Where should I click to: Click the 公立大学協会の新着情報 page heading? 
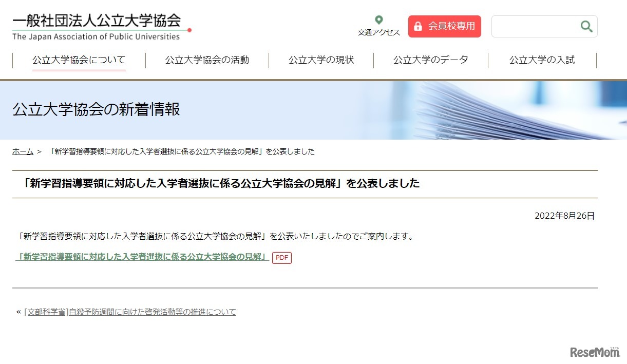point(96,109)
